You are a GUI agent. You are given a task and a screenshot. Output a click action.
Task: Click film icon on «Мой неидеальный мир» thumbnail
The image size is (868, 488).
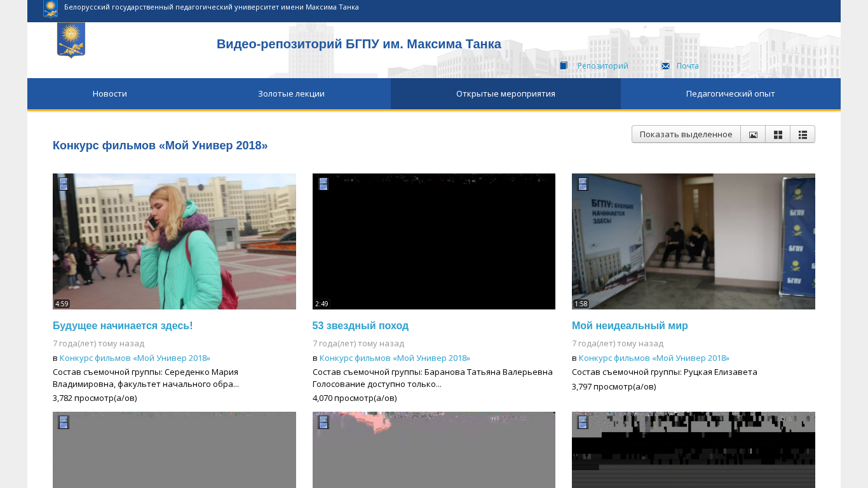[x=583, y=184]
